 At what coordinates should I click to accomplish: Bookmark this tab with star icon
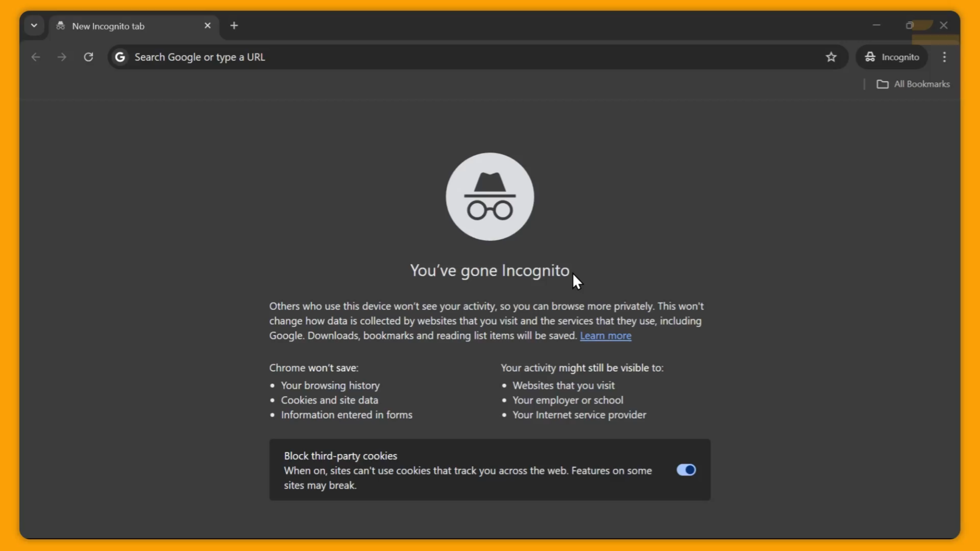[831, 57]
